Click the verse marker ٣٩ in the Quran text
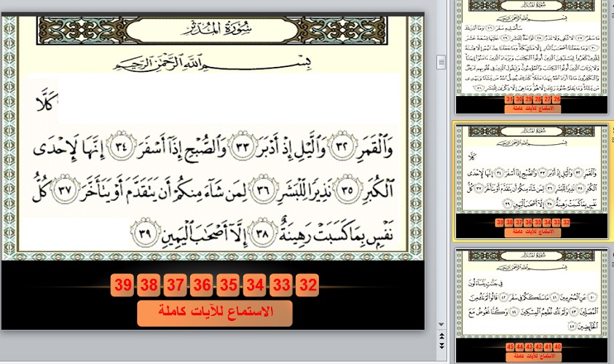Image resolution: width=614 pixels, height=364 pixels. coord(145,233)
